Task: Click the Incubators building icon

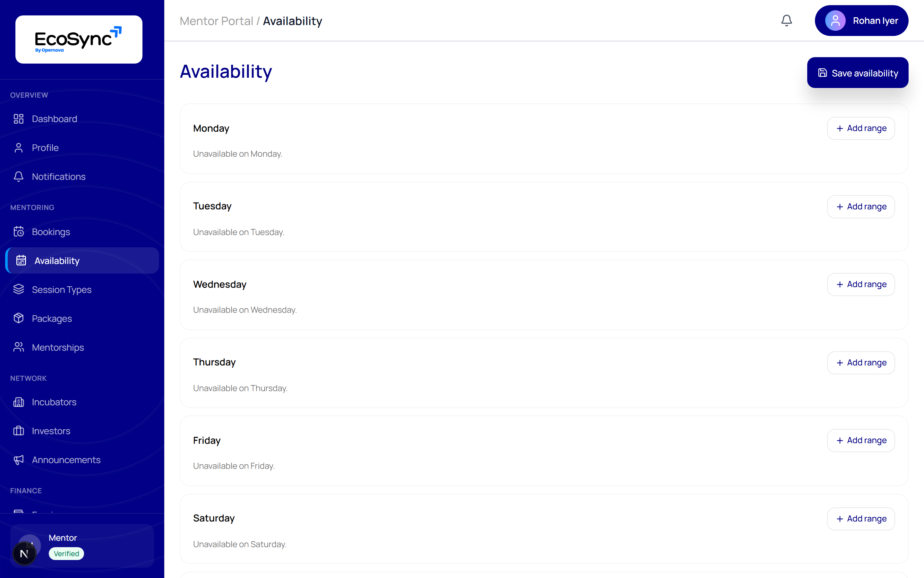Action: tap(18, 402)
